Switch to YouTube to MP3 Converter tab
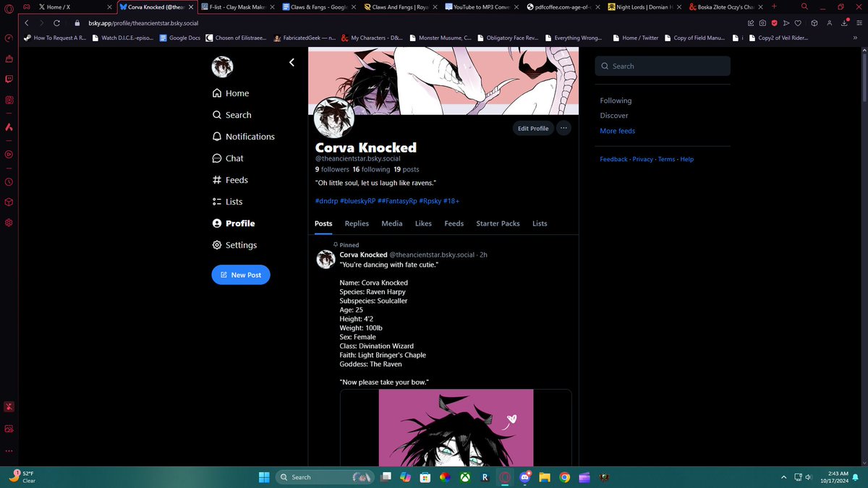Viewport: 868px width, 488px height. [482, 7]
